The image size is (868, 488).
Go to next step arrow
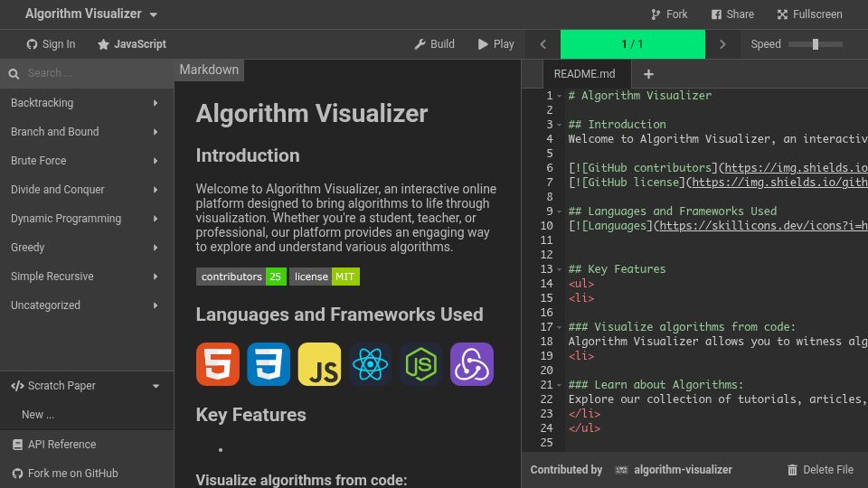click(722, 44)
